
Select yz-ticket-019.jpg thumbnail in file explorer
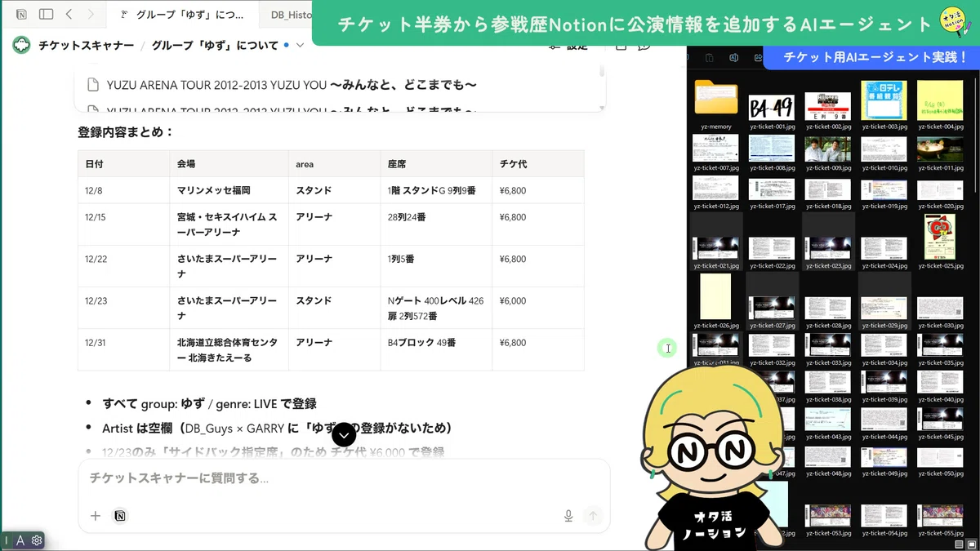tap(884, 189)
